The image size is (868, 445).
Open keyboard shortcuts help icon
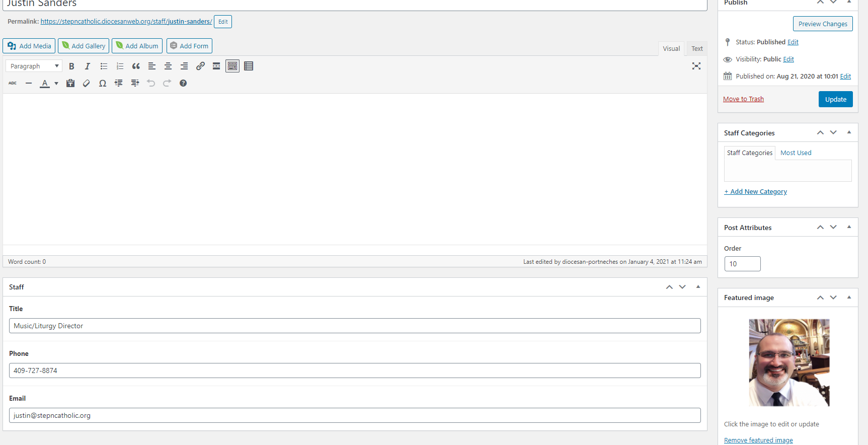pyautogui.click(x=183, y=84)
